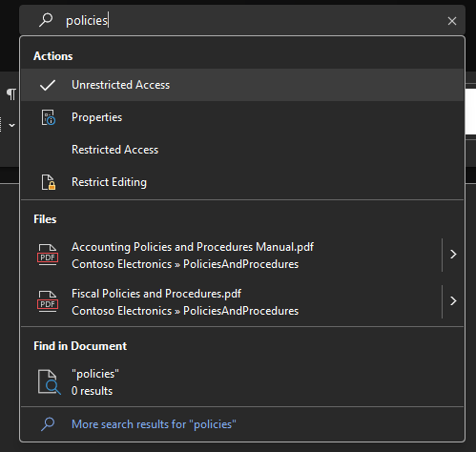
Task: Click magnifier icon beside More search results
Action: pyautogui.click(x=48, y=424)
